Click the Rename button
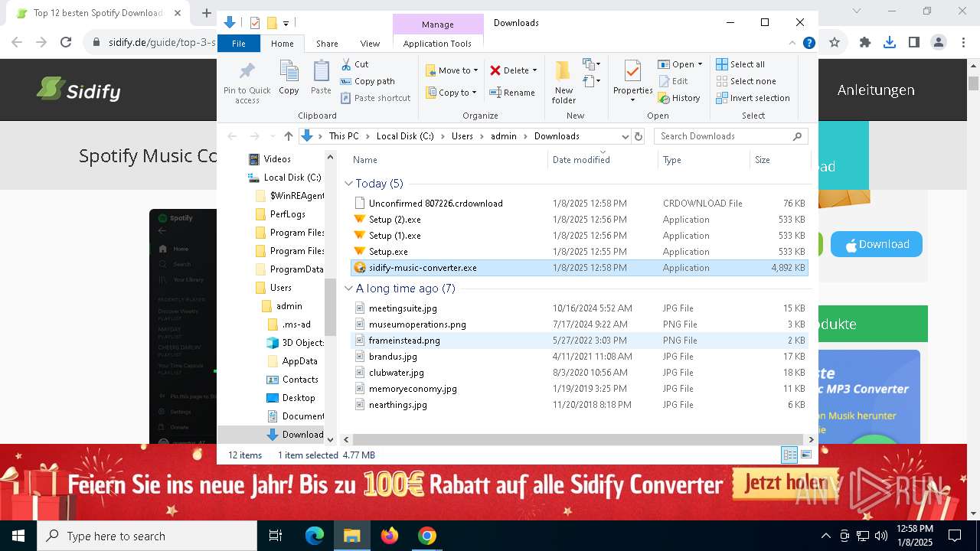This screenshot has width=980, height=551. 512,93
